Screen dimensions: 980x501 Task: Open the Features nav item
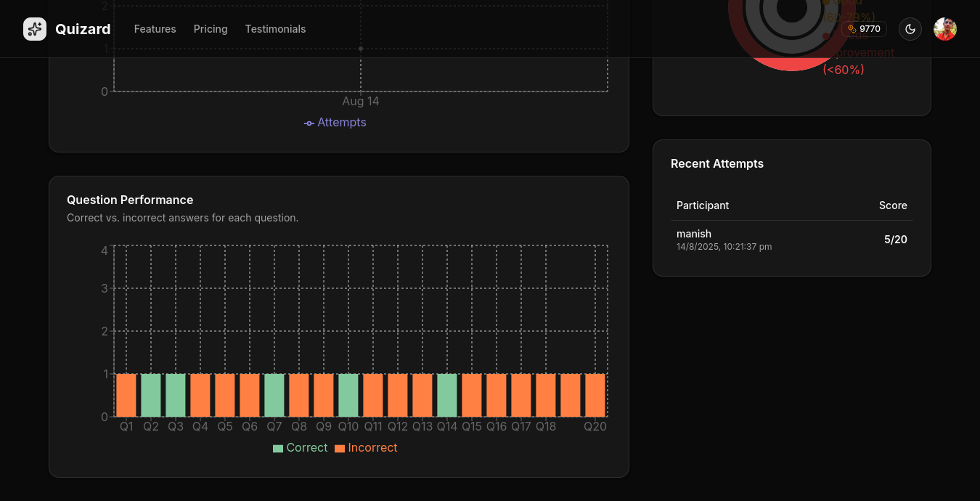[x=155, y=29]
